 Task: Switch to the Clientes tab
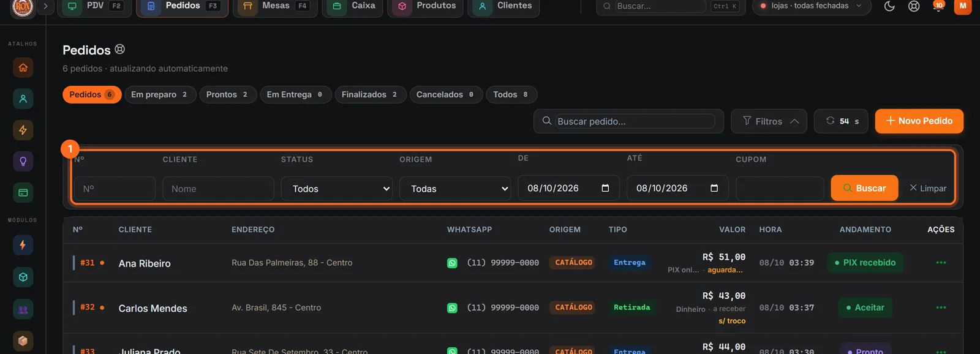pos(503,7)
